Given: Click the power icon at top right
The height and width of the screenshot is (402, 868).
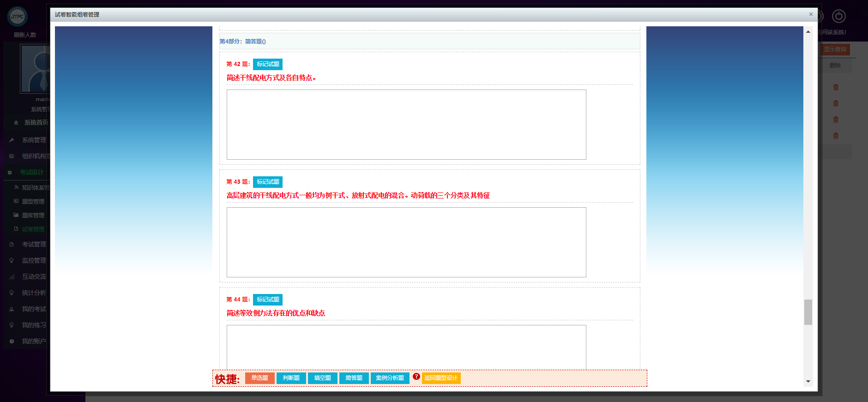Looking at the screenshot, I should 838,17.
